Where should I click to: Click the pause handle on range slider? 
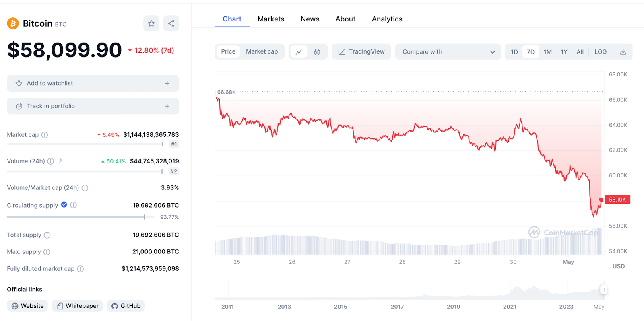603,290
